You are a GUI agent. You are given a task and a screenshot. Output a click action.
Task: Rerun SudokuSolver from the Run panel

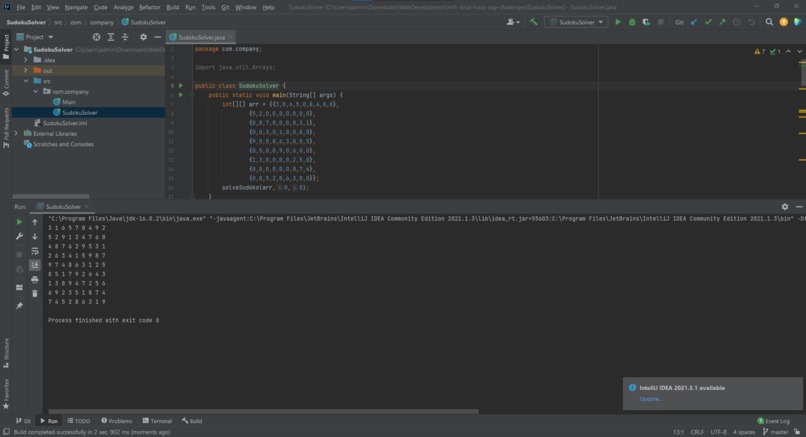[19, 222]
